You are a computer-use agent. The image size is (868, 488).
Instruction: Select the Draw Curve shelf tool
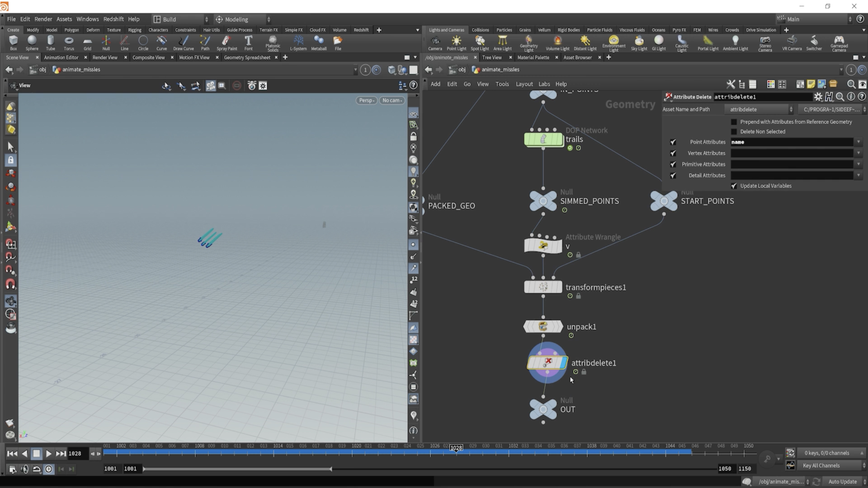pos(183,43)
